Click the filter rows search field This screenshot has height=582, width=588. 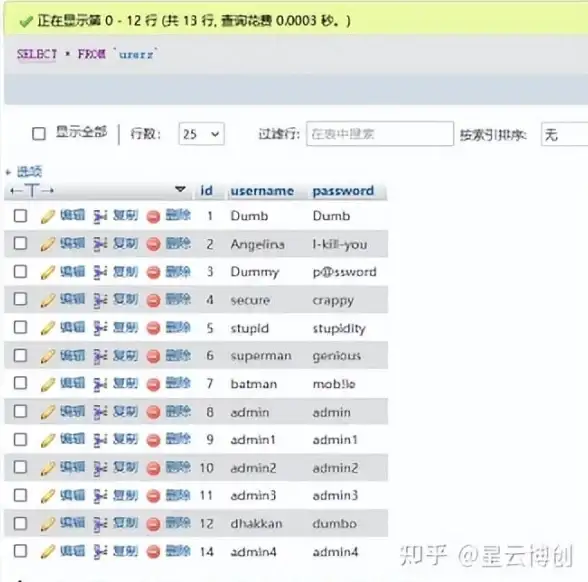[380, 134]
